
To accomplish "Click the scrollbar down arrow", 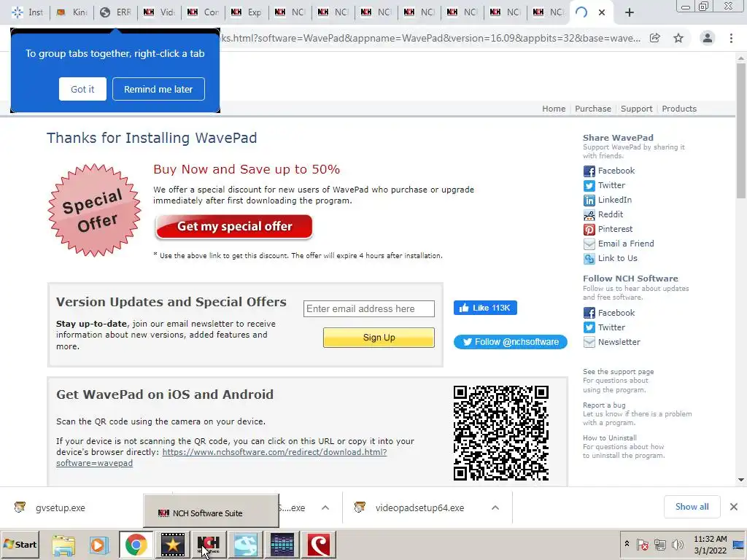I will click(x=741, y=480).
